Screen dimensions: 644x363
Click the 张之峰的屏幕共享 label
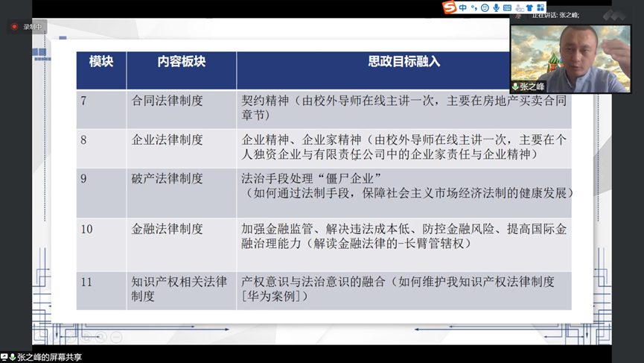coord(49,357)
